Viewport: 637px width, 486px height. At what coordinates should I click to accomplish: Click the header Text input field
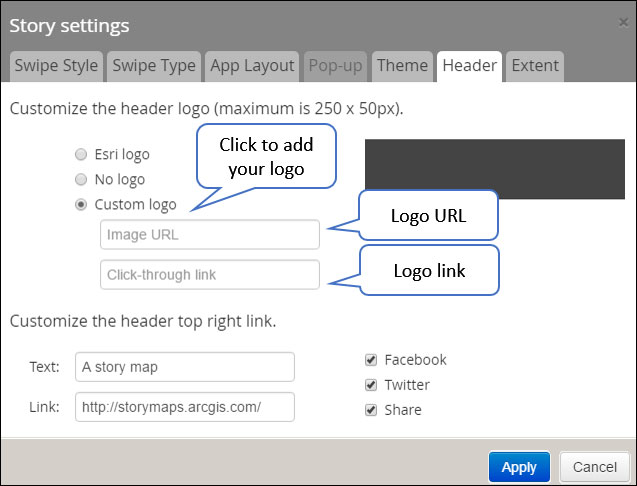pyautogui.click(x=185, y=367)
